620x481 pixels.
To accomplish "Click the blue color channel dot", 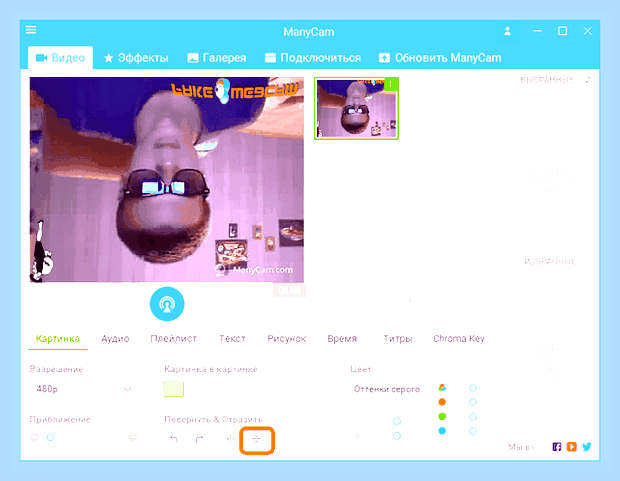I will 442,431.
